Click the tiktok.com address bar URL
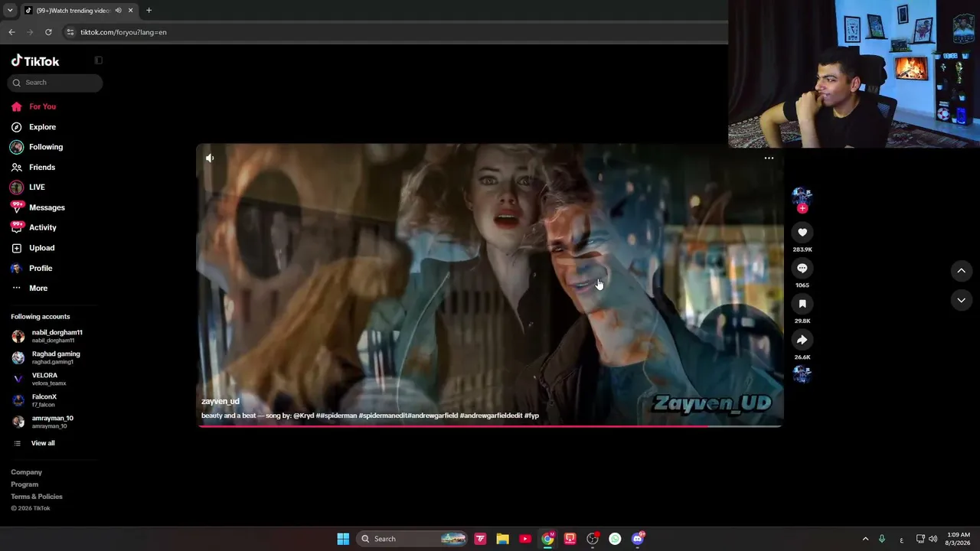 123,32
